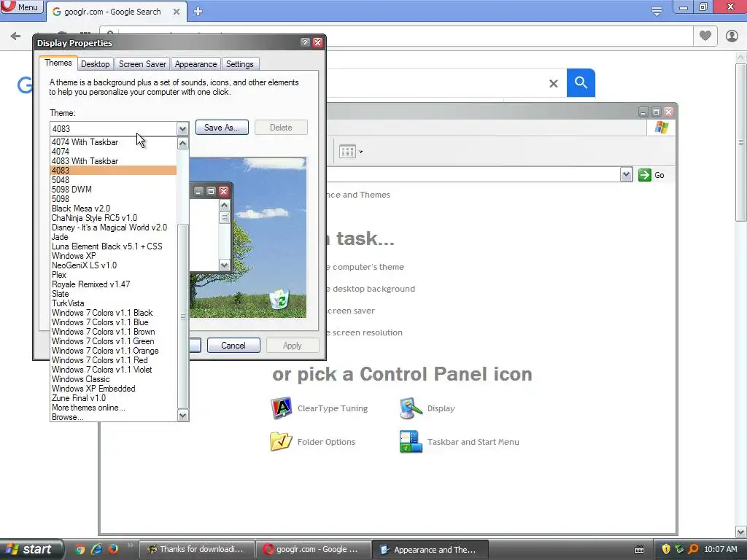Close googlr.com browser tab
747x560 pixels.
coord(177,12)
